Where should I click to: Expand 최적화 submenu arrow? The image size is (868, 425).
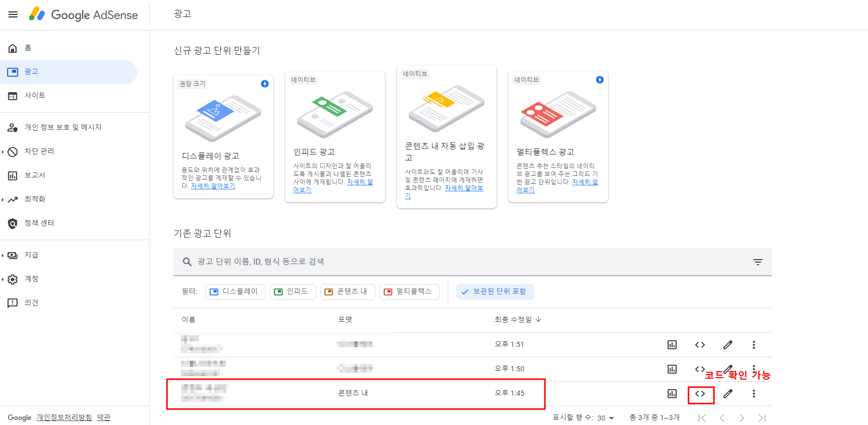coord(2,199)
